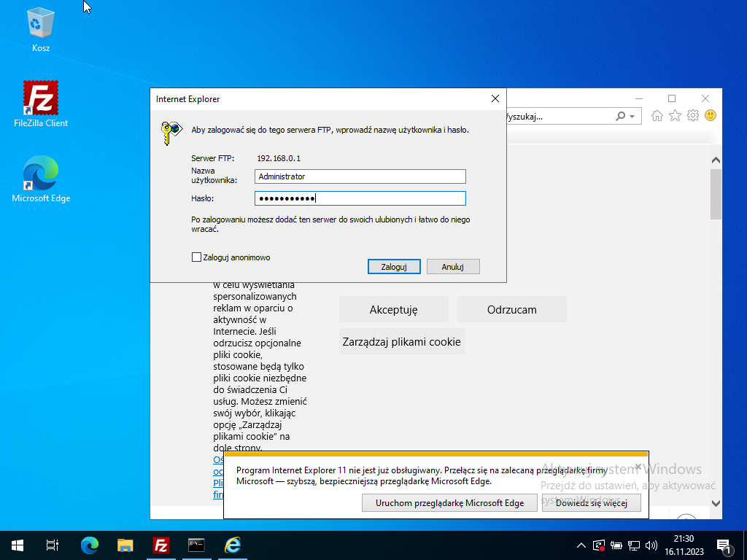Go to the home page via house icon

pyautogui.click(x=657, y=116)
